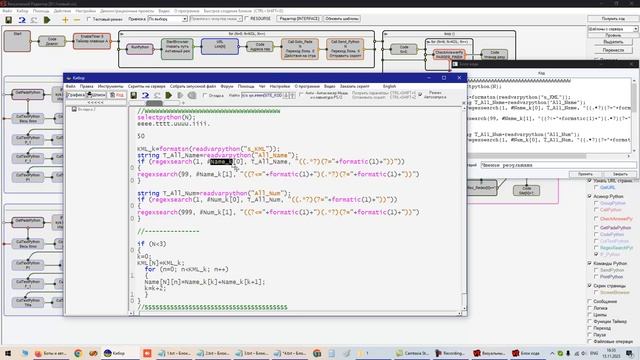
Task: Click the yellow minus icon in main toolbar
Action: (x=76, y=19)
